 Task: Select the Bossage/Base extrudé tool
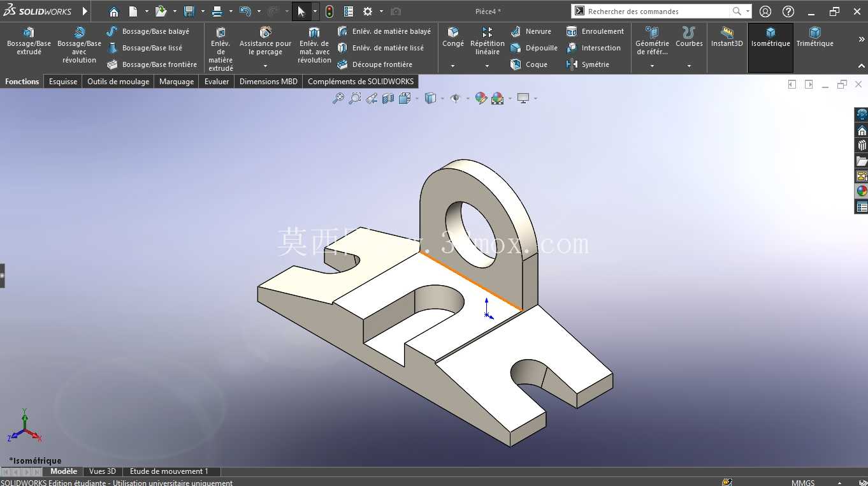[29, 41]
